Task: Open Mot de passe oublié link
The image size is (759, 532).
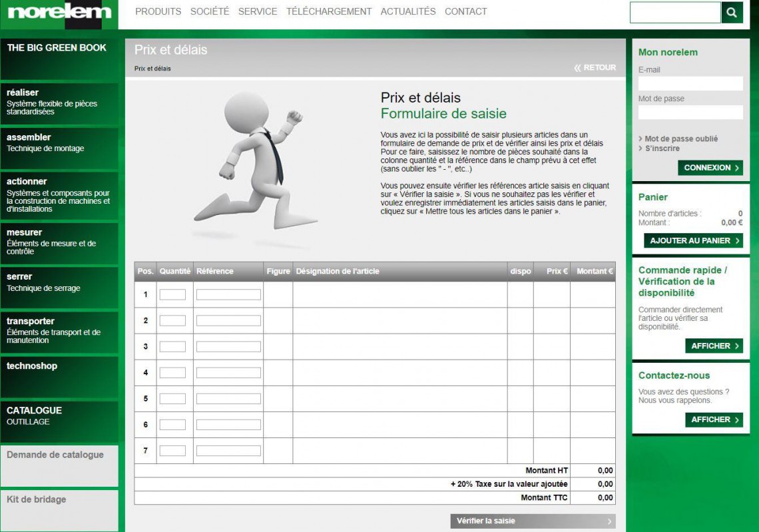Action: pos(680,138)
